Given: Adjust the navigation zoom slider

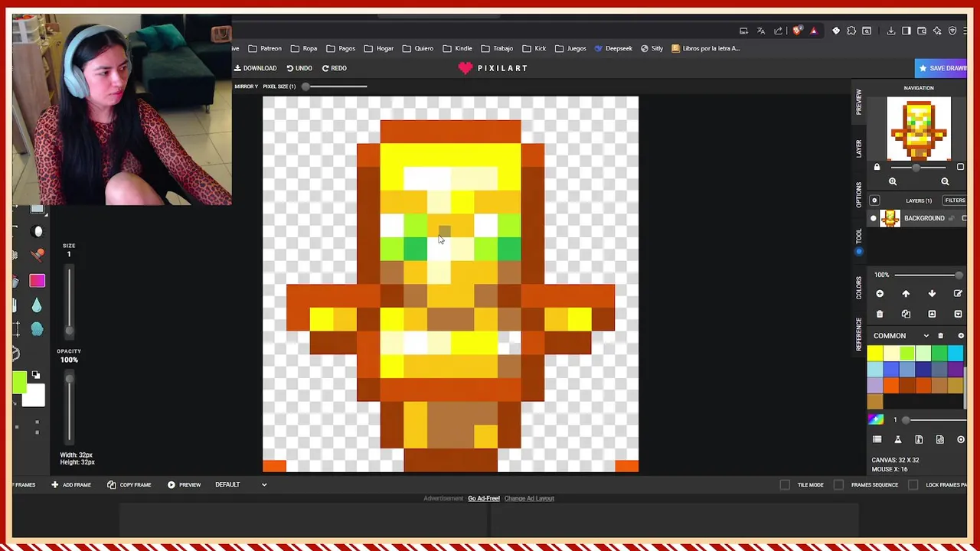Looking at the screenshot, I should click(x=918, y=168).
